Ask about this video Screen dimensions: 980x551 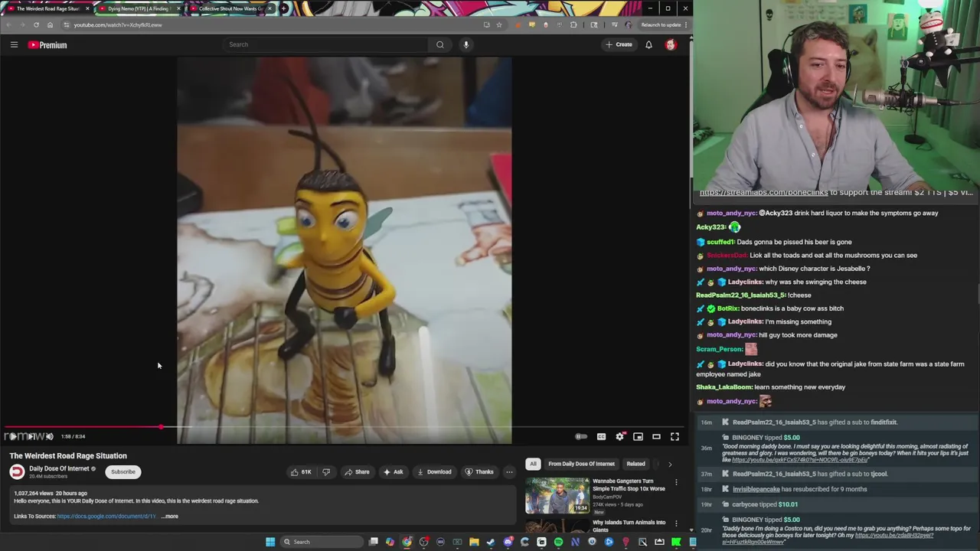coord(393,472)
